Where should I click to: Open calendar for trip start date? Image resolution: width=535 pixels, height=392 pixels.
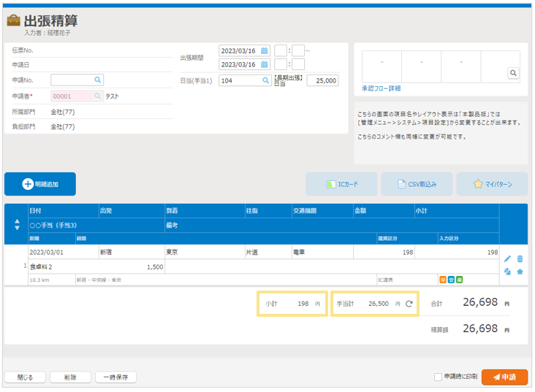(x=265, y=51)
